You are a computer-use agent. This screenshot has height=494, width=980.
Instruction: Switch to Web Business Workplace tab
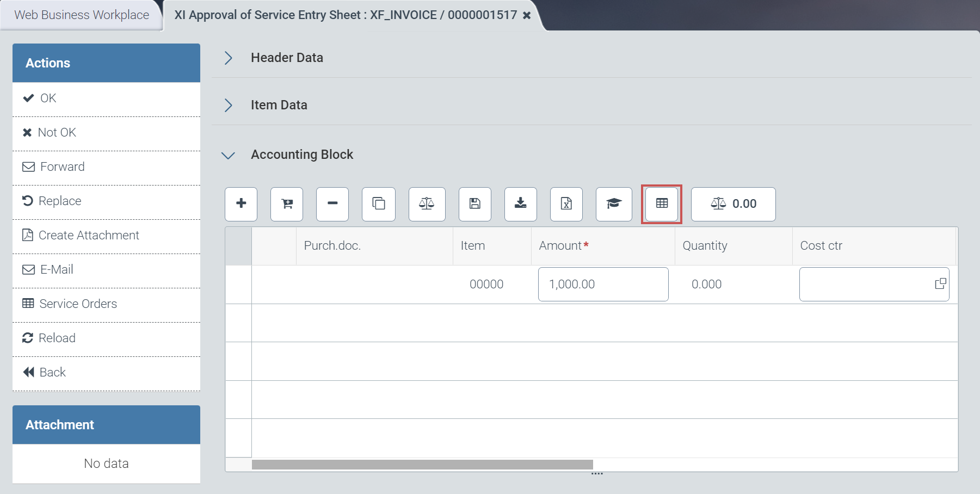point(82,15)
